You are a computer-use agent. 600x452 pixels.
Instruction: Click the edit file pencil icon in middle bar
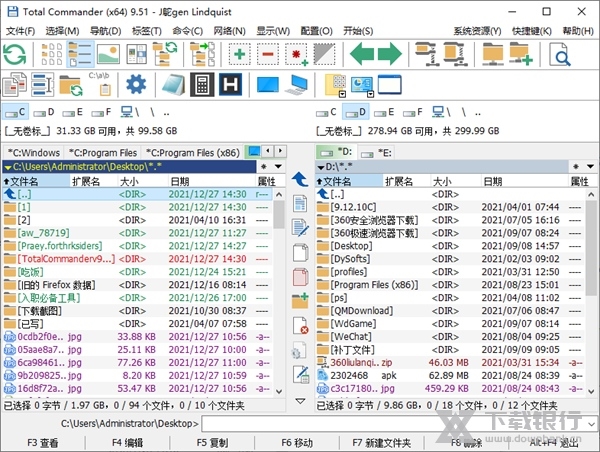(300, 228)
